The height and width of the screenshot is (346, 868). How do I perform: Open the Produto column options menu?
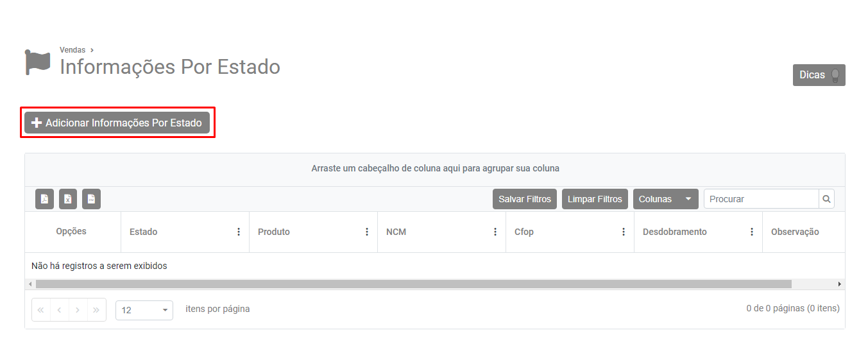[367, 232]
